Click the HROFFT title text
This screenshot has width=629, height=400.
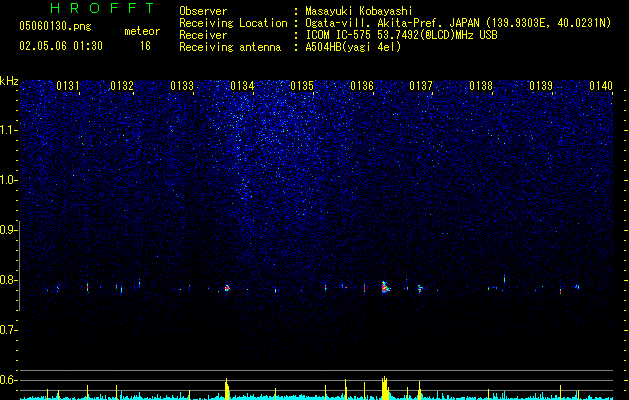coord(103,8)
